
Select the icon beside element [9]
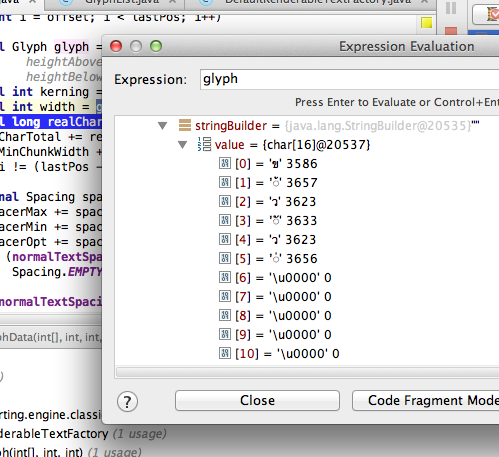(x=225, y=334)
